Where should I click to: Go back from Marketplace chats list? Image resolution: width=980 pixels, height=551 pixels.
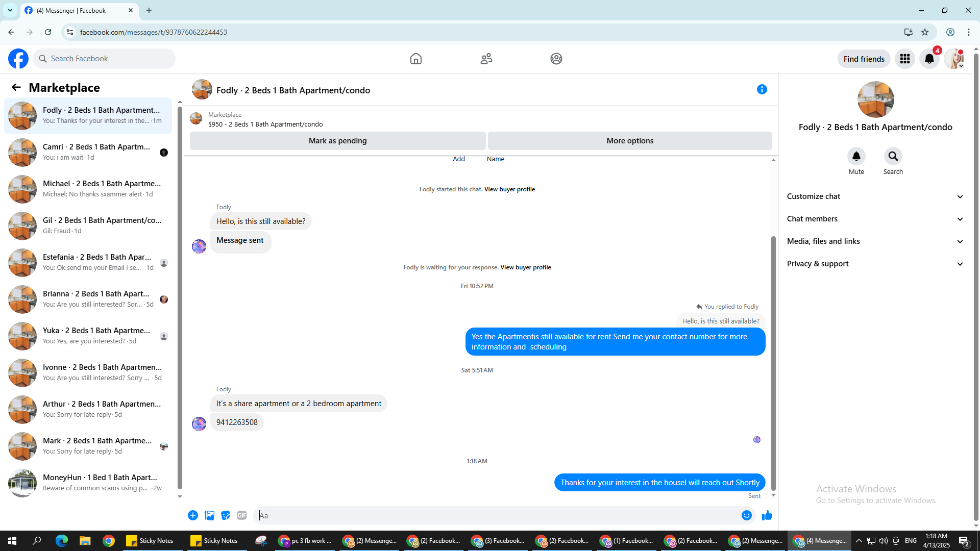[16, 87]
